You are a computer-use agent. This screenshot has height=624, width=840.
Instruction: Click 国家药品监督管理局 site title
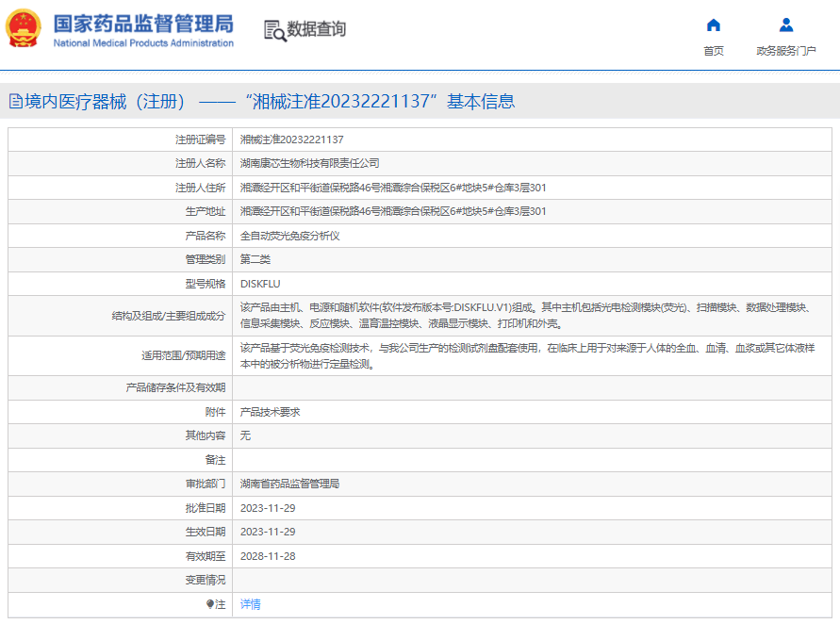143,24
